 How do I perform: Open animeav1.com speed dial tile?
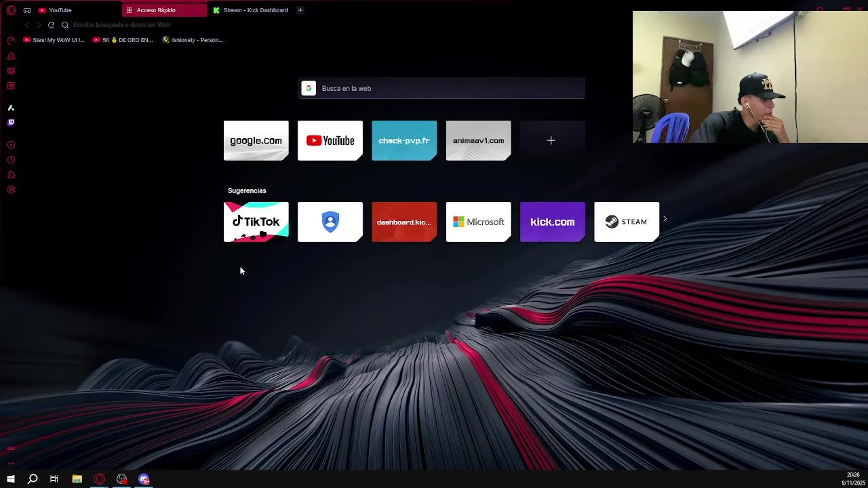(x=478, y=140)
